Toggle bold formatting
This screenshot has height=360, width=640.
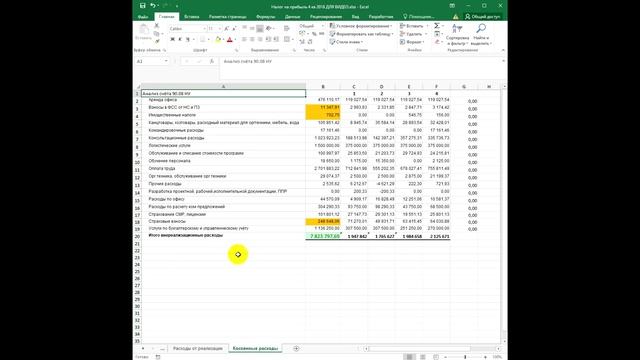pos(172,40)
